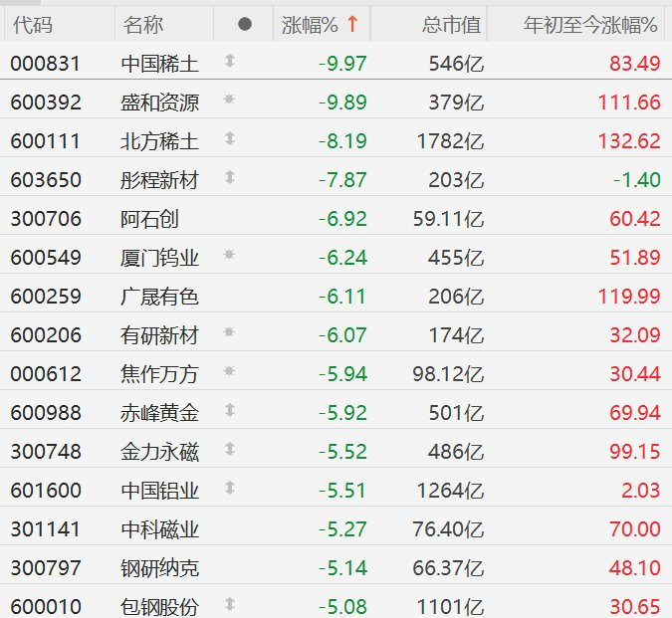Screen dimensions: 672x618
Task: Click the star marker icon beside 焦作万方
Action: click(229, 371)
